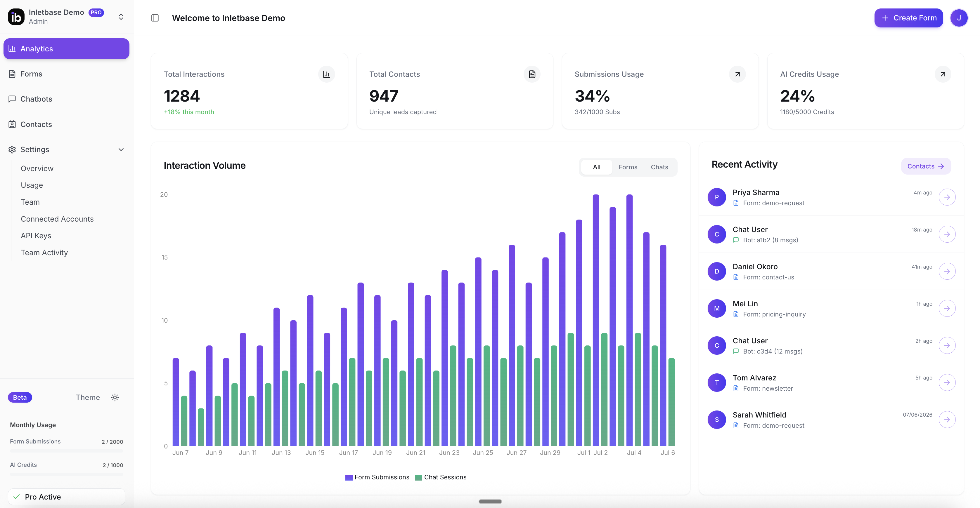Open Chatbots in sidebar

pyautogui.click(x=66, y=99)
